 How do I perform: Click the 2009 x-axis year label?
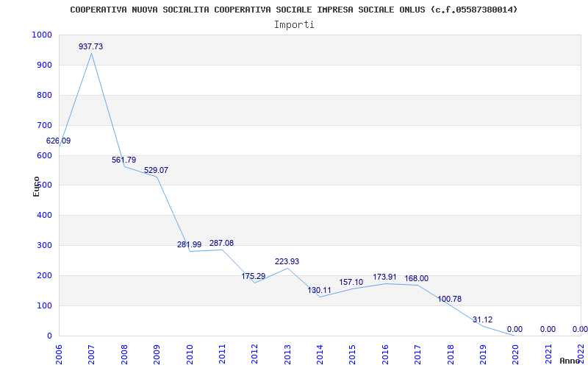157,354
